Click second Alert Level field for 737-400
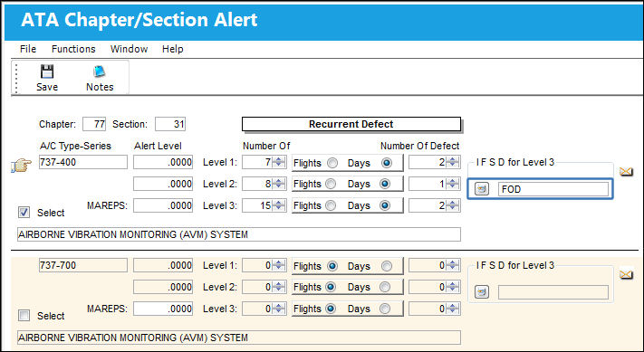644x352 pixels. pyautogui.click(x=163, y=184)
